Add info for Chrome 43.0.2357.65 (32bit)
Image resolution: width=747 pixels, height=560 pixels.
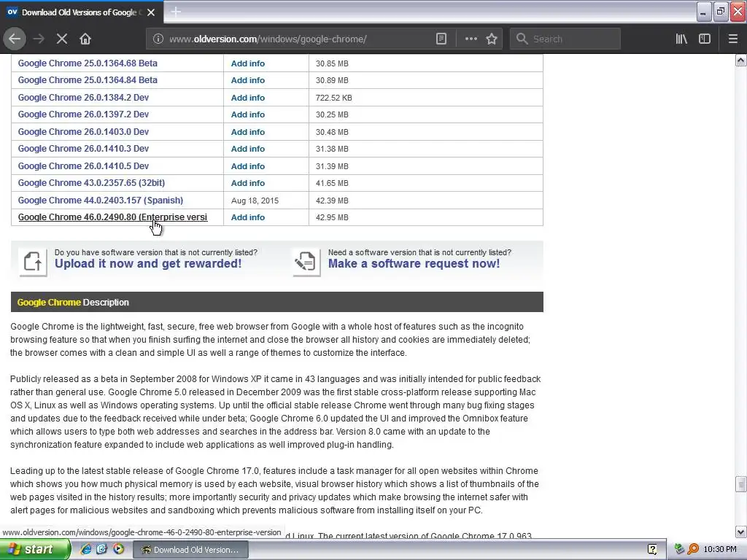[248, 183]
